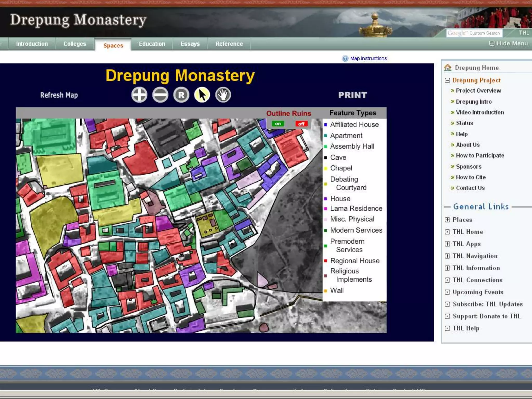Click the reset map R icon

point(181,95)
